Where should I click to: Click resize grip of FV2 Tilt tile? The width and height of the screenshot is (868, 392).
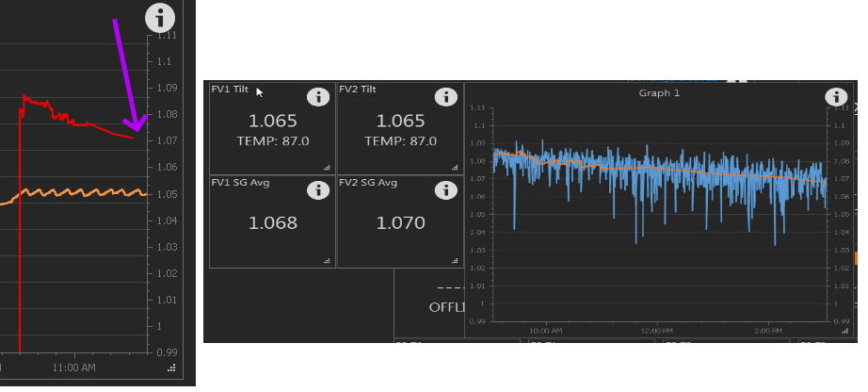[455, 168]
